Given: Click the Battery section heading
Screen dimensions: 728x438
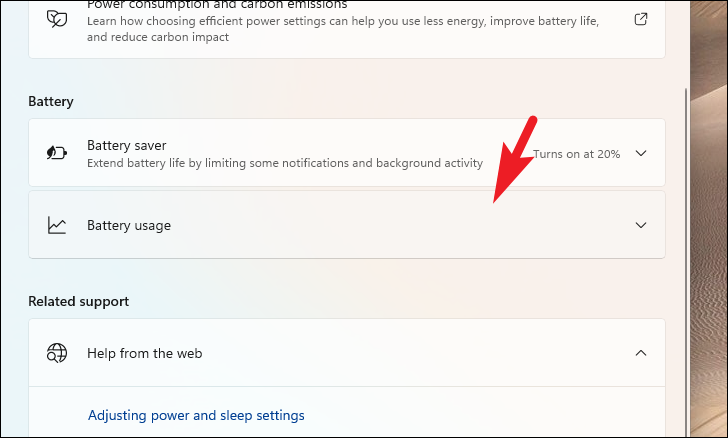Looking at the screenshot, I should (x=51, y=101).
